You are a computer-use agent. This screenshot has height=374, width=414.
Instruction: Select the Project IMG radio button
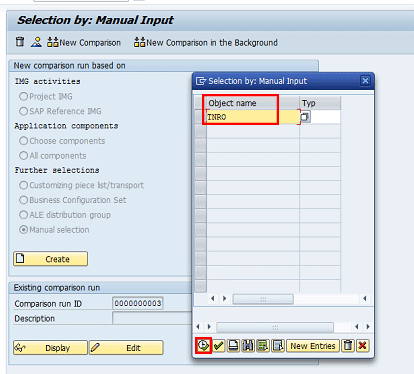point(23,97)
